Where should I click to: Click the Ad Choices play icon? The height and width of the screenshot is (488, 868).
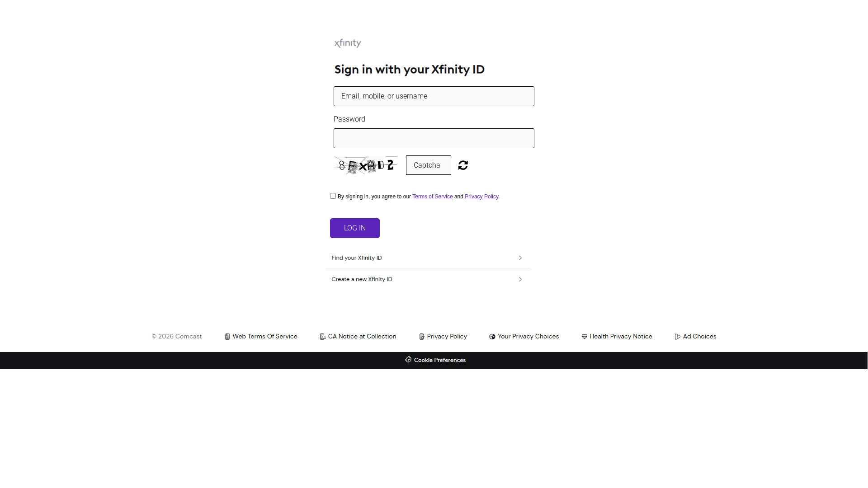(678, 337)
